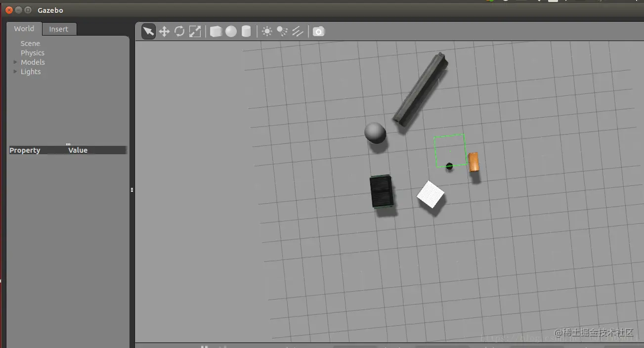Select the dark bookshelf model

[381, 191]
